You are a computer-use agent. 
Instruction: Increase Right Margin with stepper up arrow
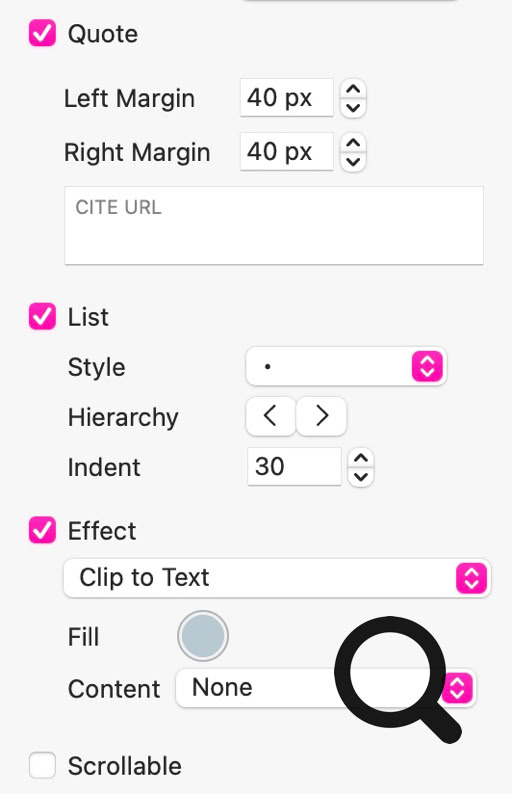353,143
